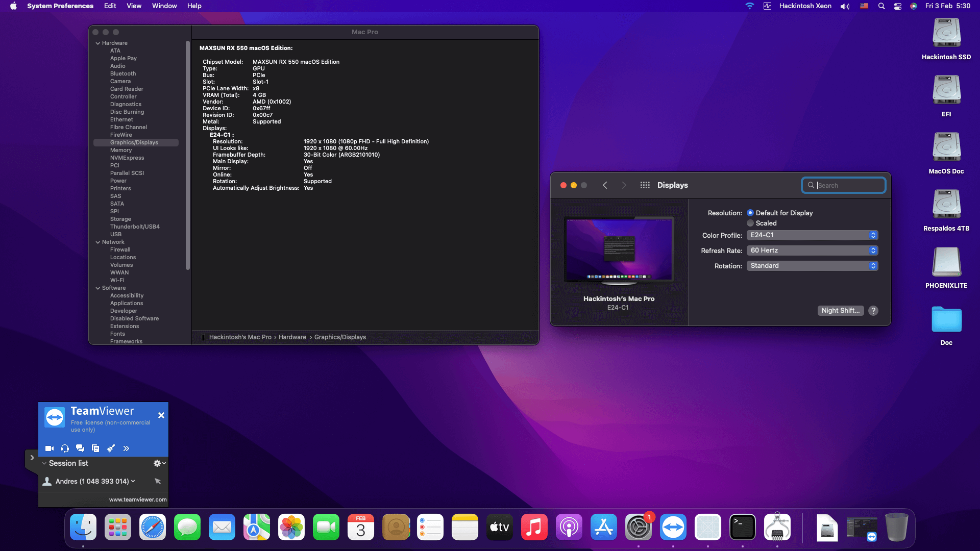
Task: Click Hardware in the path bar
Action: tap(292, 337)
